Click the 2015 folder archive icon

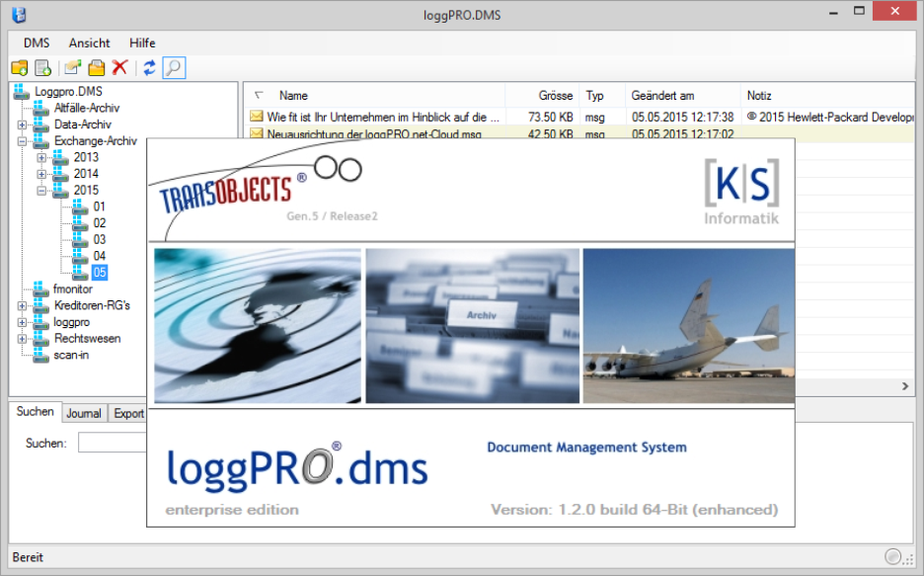tap(60, 191)
